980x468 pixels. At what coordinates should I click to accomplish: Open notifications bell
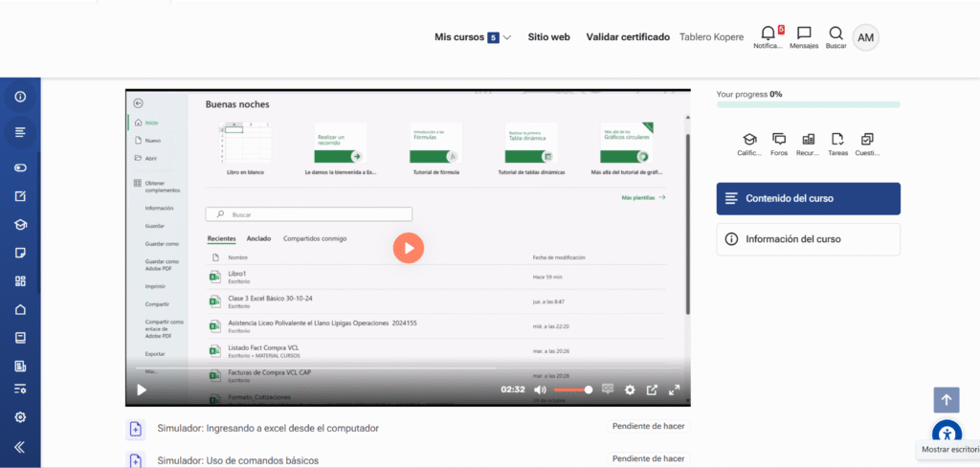pos(768,37)
